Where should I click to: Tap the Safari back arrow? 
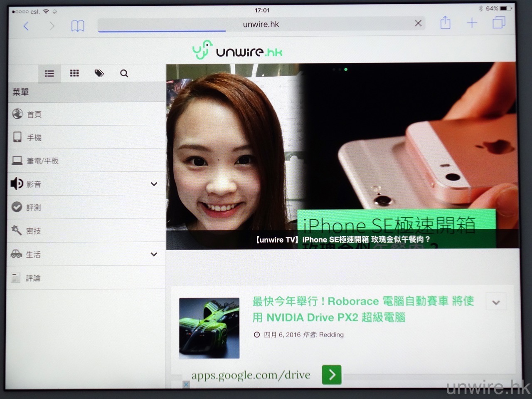click(26, 26)
